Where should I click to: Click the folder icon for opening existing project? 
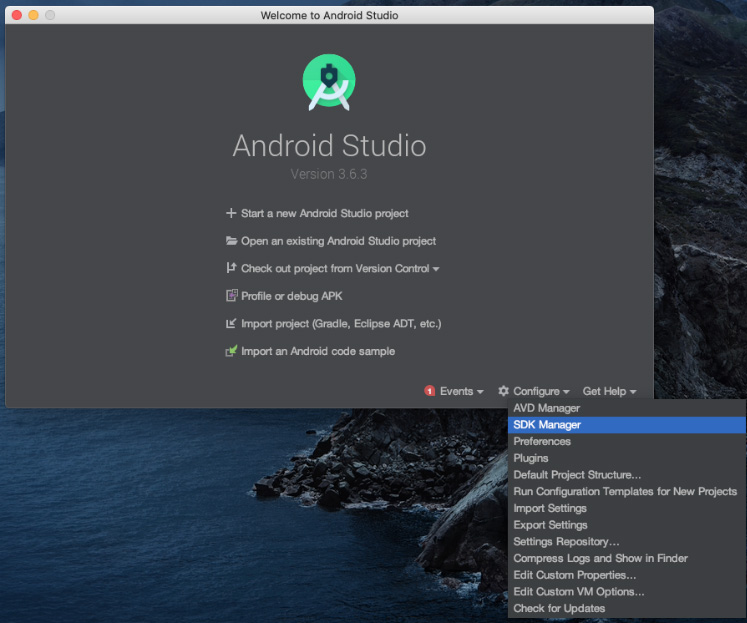231,241
